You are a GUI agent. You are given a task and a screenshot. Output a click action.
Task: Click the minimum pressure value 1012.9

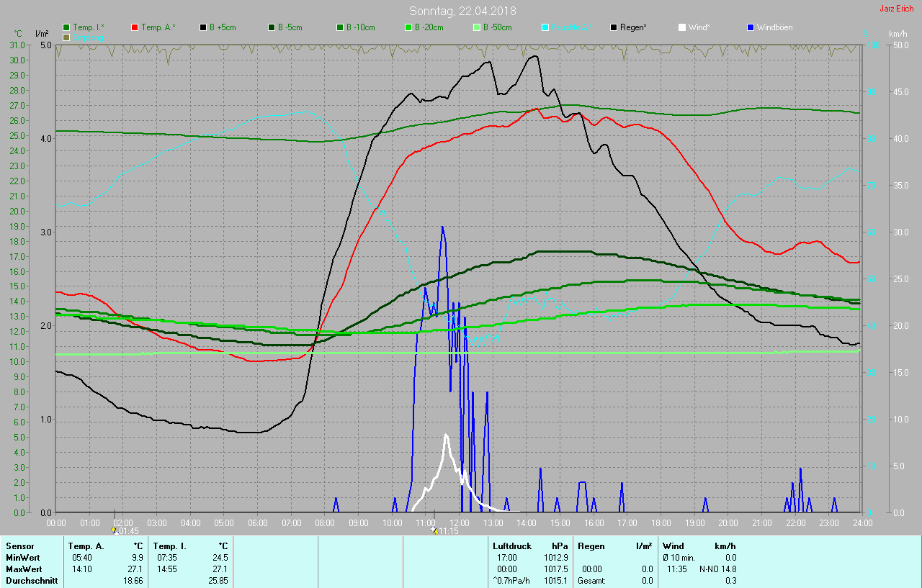(x=557, y=558)
